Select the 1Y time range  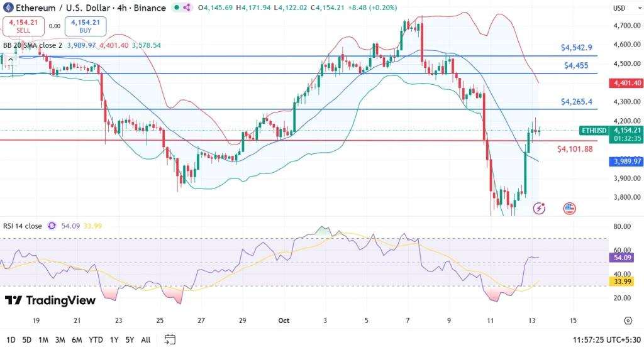(114, 340)
